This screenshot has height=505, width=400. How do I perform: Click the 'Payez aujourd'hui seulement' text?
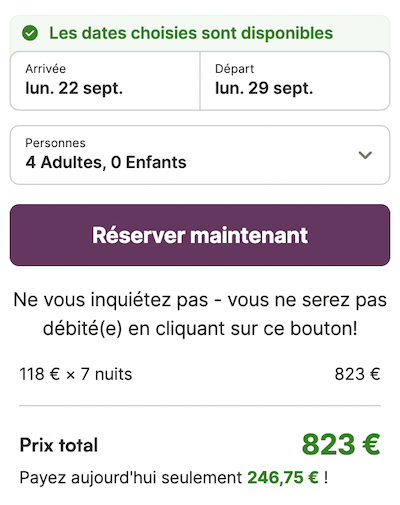[x=131, y=477]
